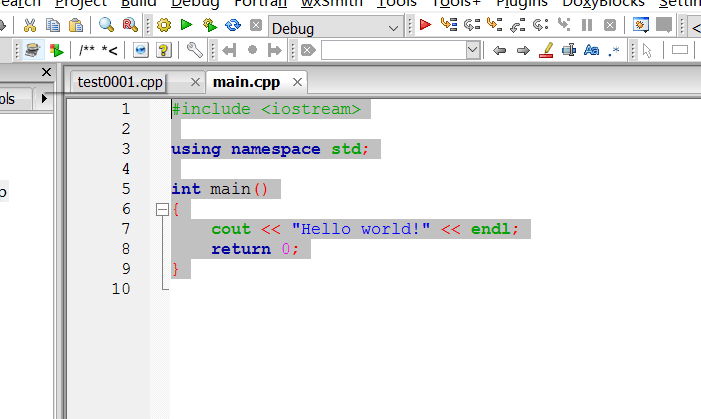Click the search previous left arrow
The width and height of the screenshot is (701, 419).
tap(499, 50)
